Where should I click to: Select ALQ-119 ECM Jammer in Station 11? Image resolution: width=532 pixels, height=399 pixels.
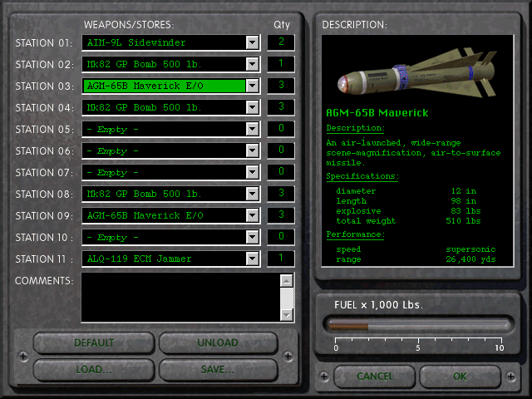[x=165, y=259]
